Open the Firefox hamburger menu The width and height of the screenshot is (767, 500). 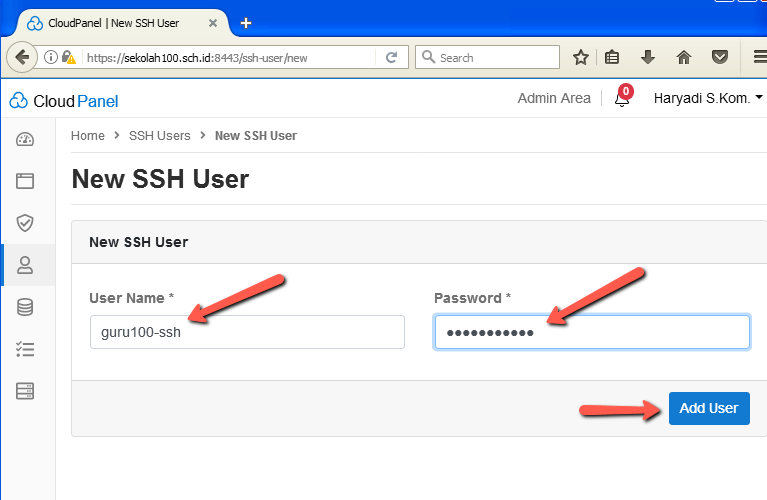tap(759, 58)
